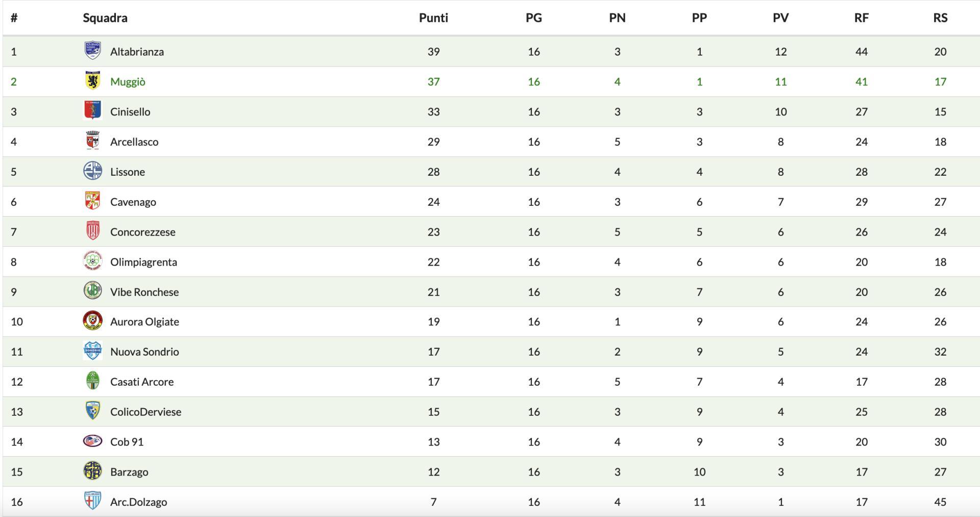Viewport: 980px width, 517px height.
Task: Open the Muggiò team link
Action: coord(128,82)
